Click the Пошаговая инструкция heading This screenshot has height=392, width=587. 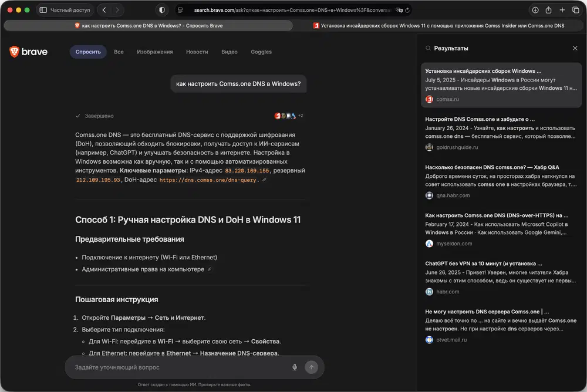(x=116, y=299)
